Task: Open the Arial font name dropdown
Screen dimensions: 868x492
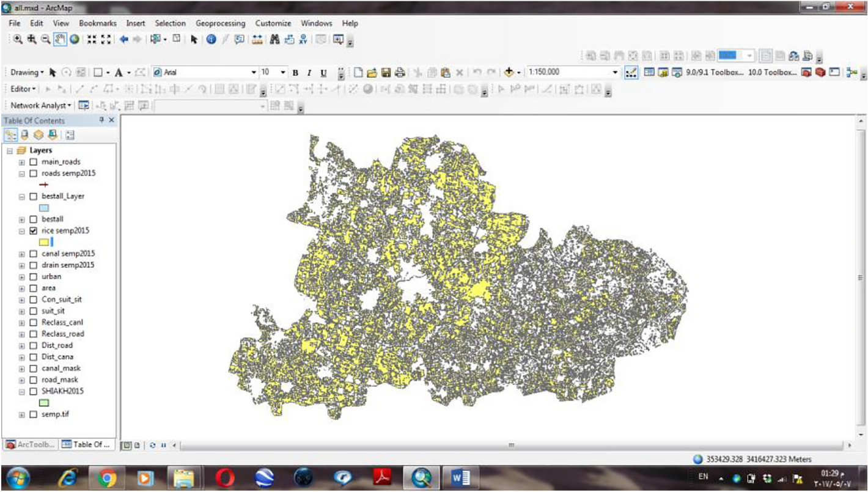Action: click(x=254, y=72)
